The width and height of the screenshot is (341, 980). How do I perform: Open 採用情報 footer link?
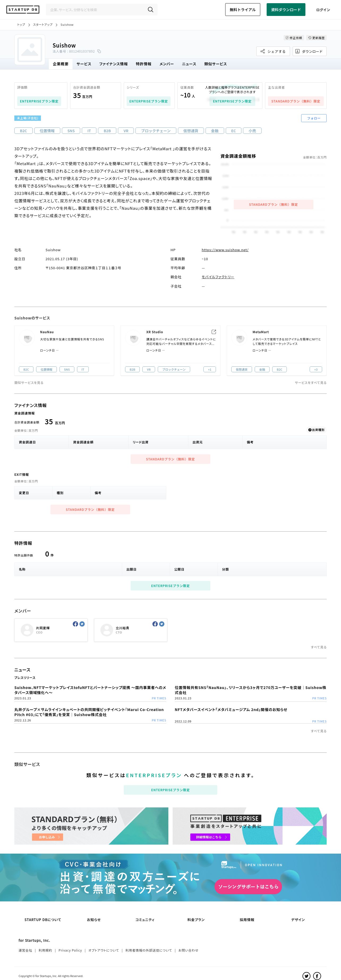click(247, 919)
